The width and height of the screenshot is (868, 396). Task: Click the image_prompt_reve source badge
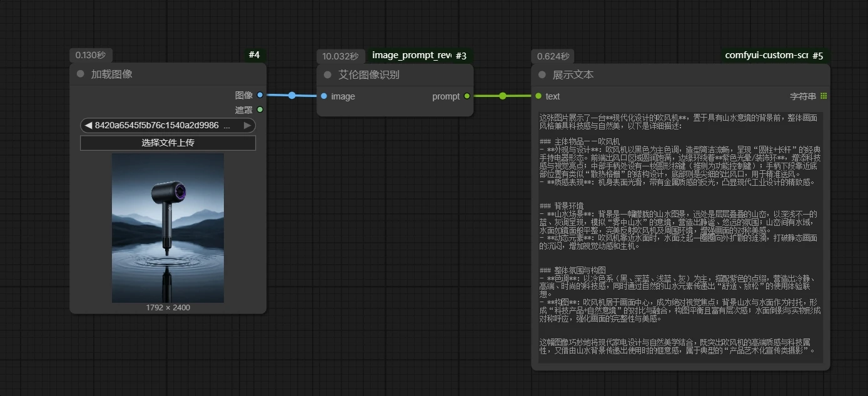pos(411,55)
